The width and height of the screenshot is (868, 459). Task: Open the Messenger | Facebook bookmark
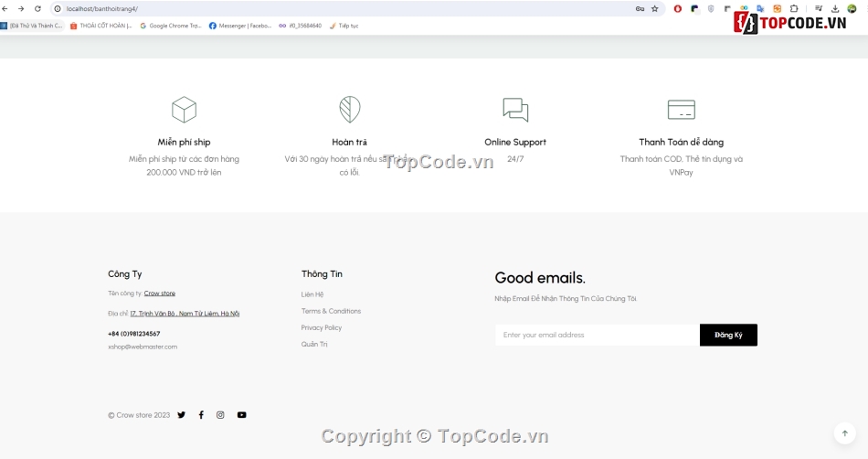pyautogui.click(x=240, y=26)
